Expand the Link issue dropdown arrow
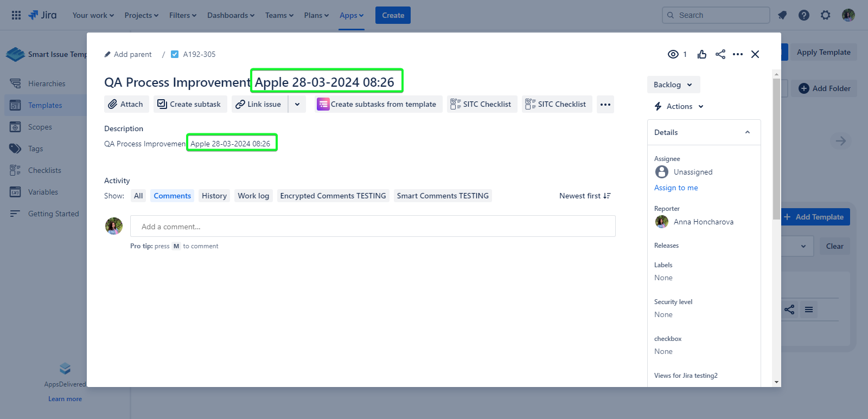868x419 pixels. click(x=297, y=104)
